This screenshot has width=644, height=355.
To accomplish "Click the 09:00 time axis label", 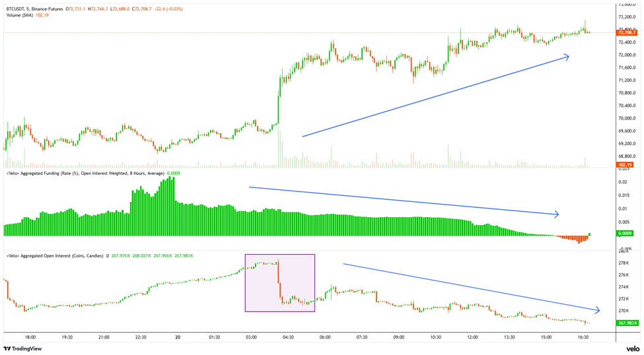I will pyautogui.click(x=399, y=337).
